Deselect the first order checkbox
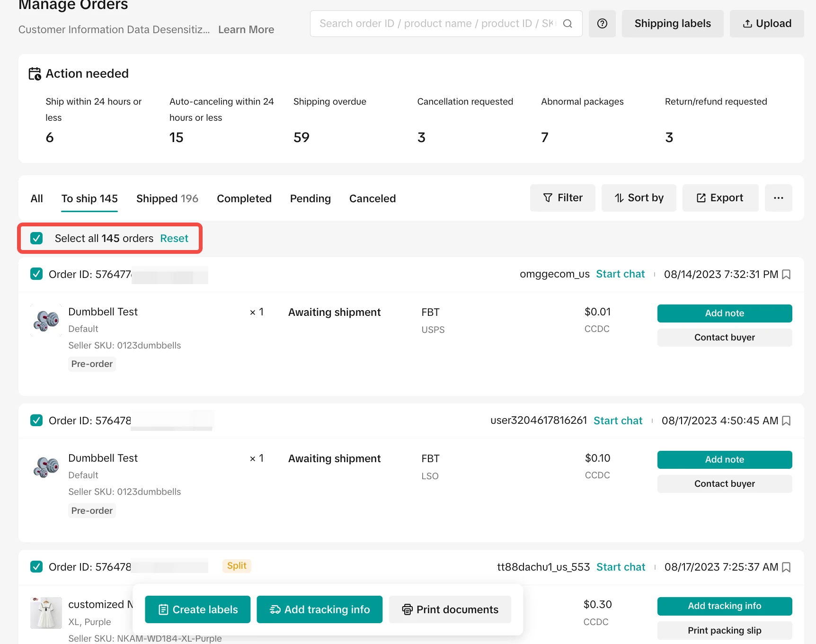The image size is (816, 644). [x=36, y=274]
